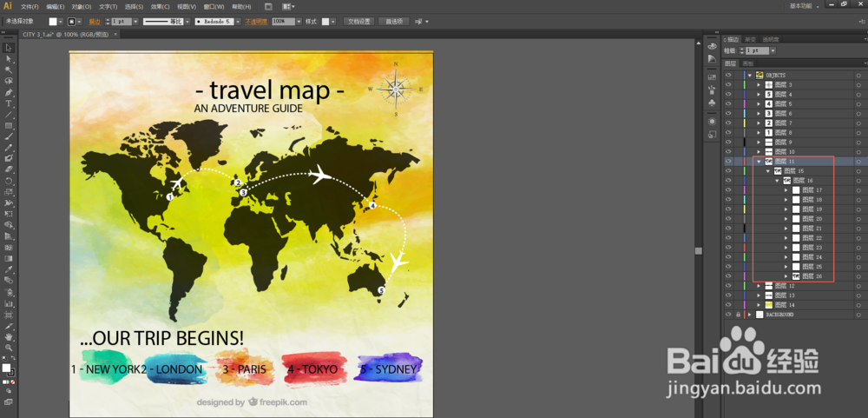Collapse 图层 16 sublayer

coord(777,181)
